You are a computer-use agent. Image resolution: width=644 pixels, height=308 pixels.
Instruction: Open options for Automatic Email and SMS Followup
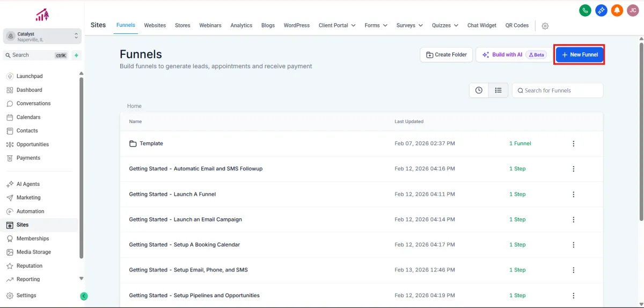point(573,169)
